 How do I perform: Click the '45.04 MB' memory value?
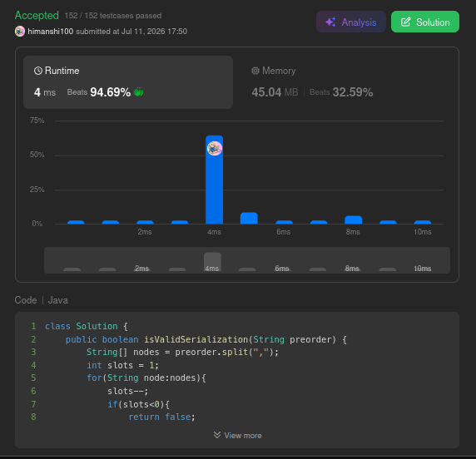coord(275,92)
